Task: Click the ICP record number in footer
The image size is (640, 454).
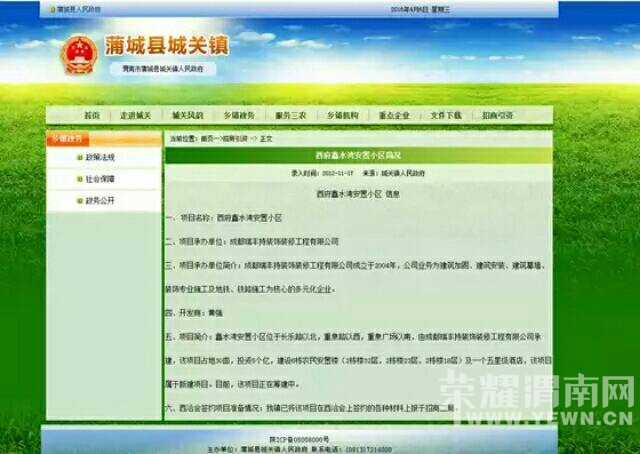Action: tap(299, 439)
